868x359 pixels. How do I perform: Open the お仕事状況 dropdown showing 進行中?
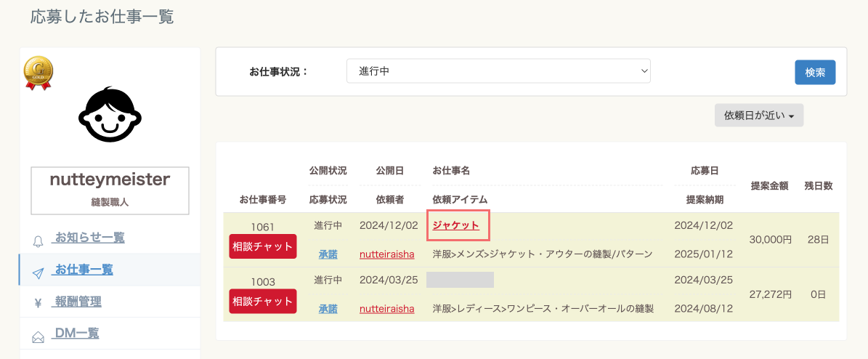coord(498,71)
